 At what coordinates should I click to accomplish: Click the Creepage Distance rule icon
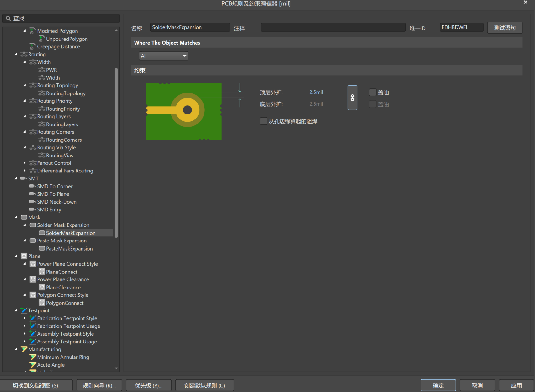tap(33, 46)
